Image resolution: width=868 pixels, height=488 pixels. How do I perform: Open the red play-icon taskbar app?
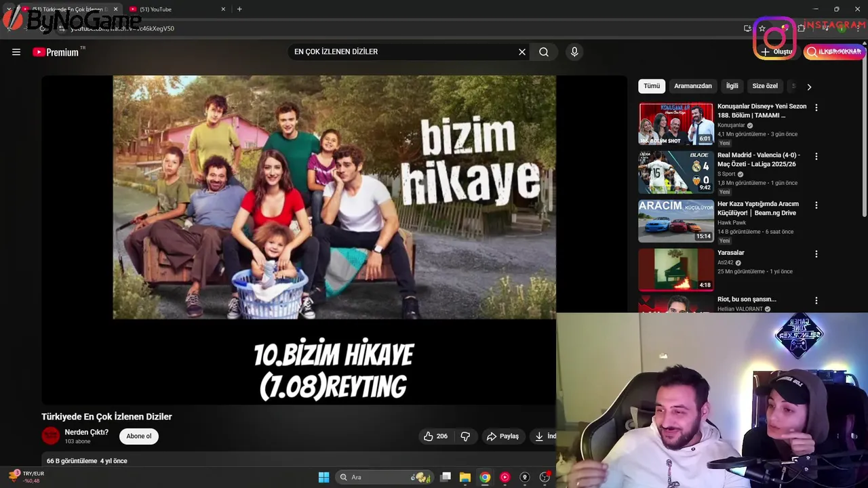(505, 477)
